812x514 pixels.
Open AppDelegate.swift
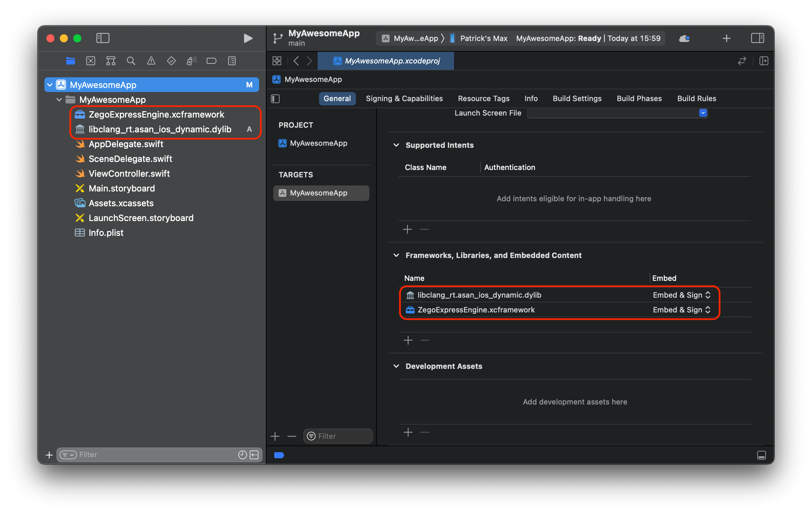tap(125, 144)
